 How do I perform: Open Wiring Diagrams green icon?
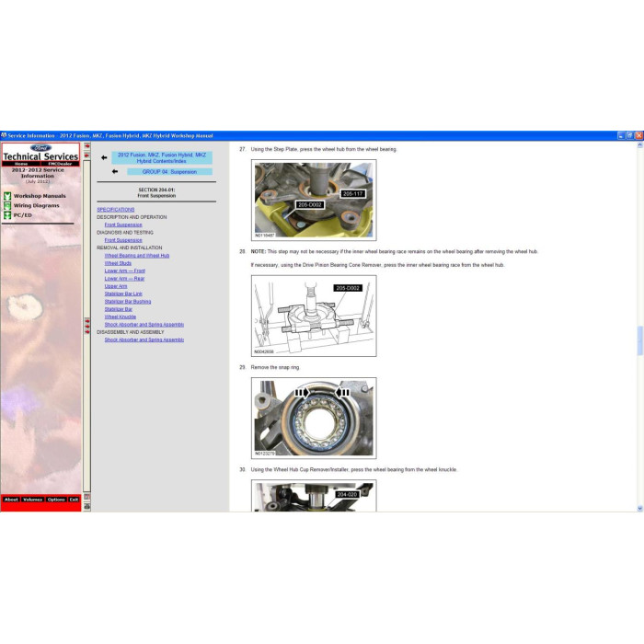pyautogui.click(x=7, y=205)
